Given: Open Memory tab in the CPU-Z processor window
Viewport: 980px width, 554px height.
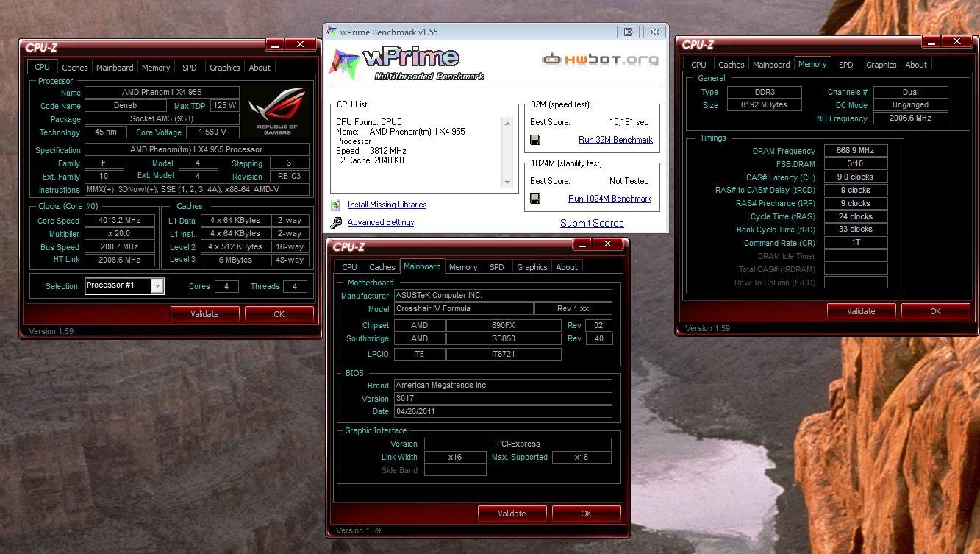Looking at the screenshot, I should pos(156,68).
